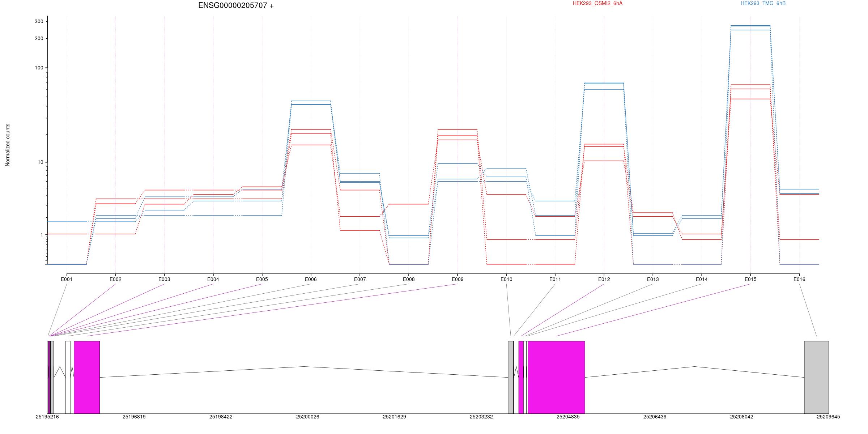Select exon label E004
Image resolution: width=868 pixels, height=434 pixels.
coord(213,279)
